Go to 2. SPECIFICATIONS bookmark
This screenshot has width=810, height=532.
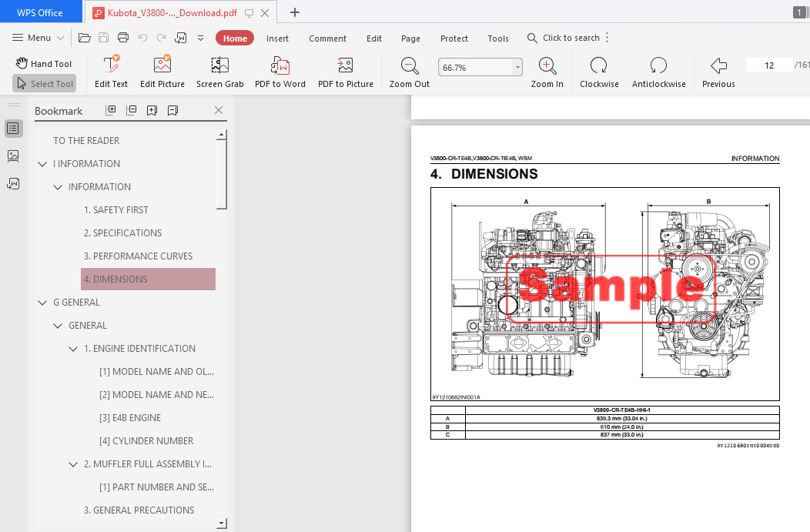click(x=123, y=233)
